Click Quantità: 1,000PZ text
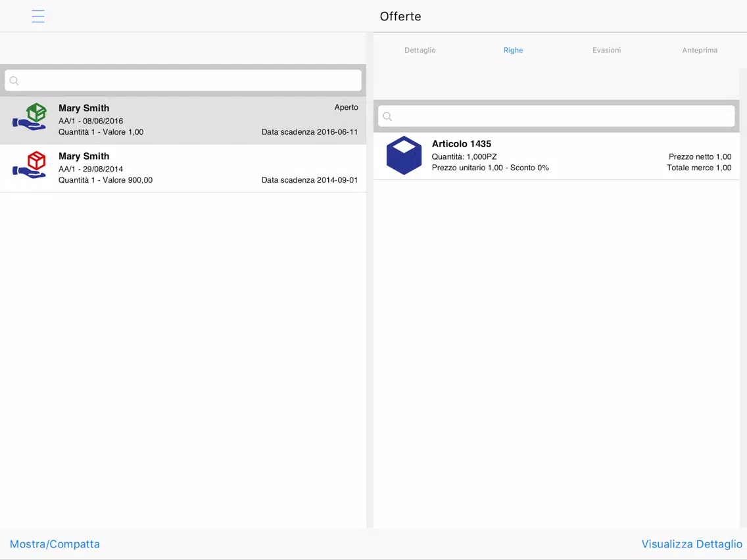 pos(464,156)
